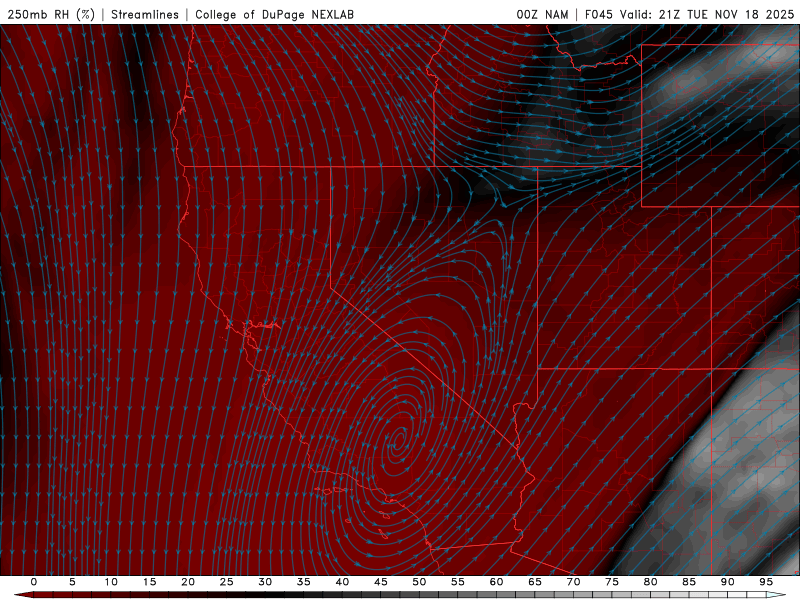Click the colorbar label "55"
The image size is (800, 600).
tap(458, 582)
